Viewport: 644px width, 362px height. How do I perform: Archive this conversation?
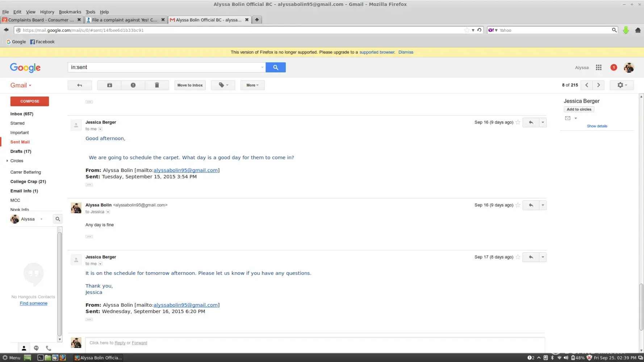[109, 85]
